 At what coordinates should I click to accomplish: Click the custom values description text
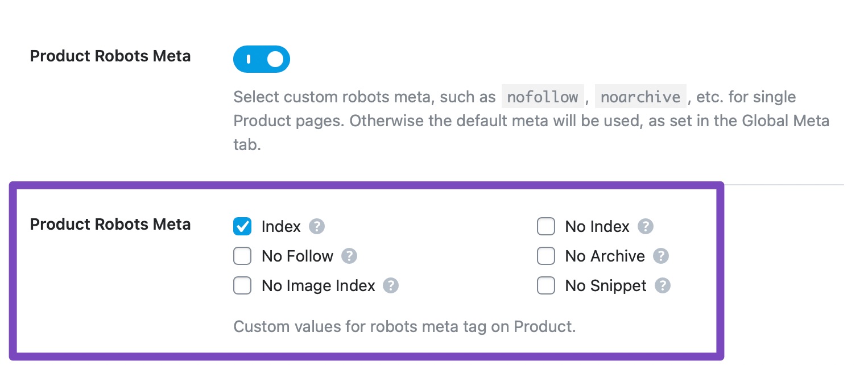[404, 326]
